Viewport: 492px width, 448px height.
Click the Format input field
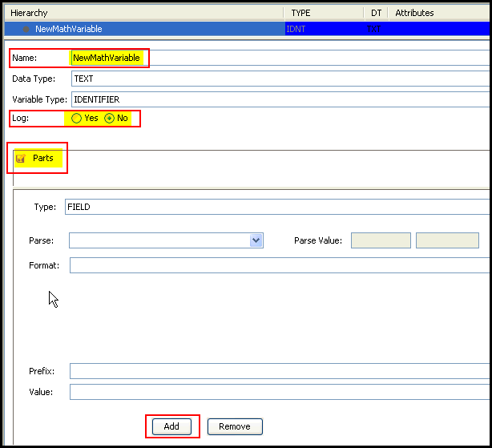coord(280,265)
